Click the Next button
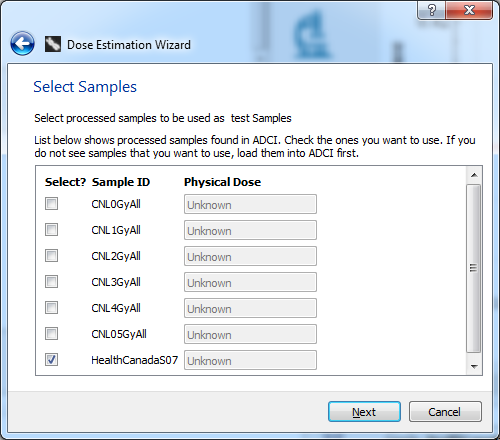This screenshot has width=500, height=440. click(x=364, y=412)
